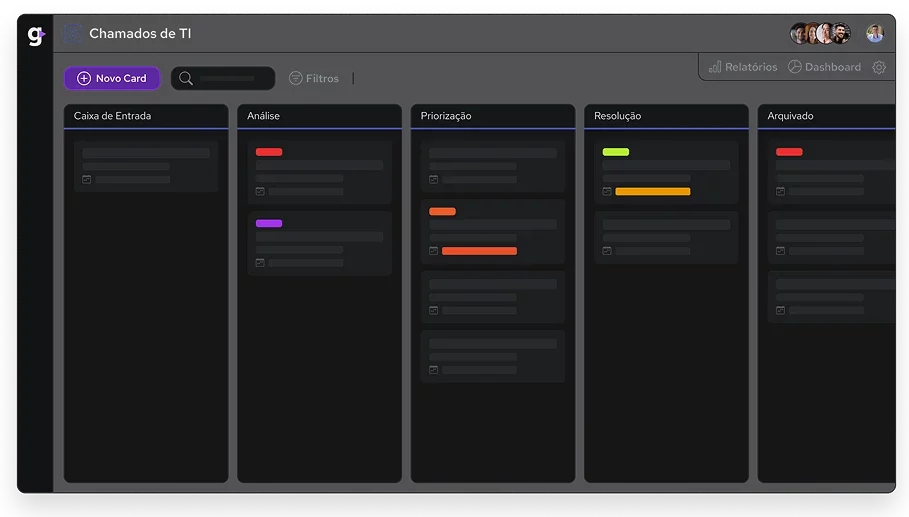Click the Chamados de TI board title
This screenshot has width=909, height=517.
(x=140, y=34)
